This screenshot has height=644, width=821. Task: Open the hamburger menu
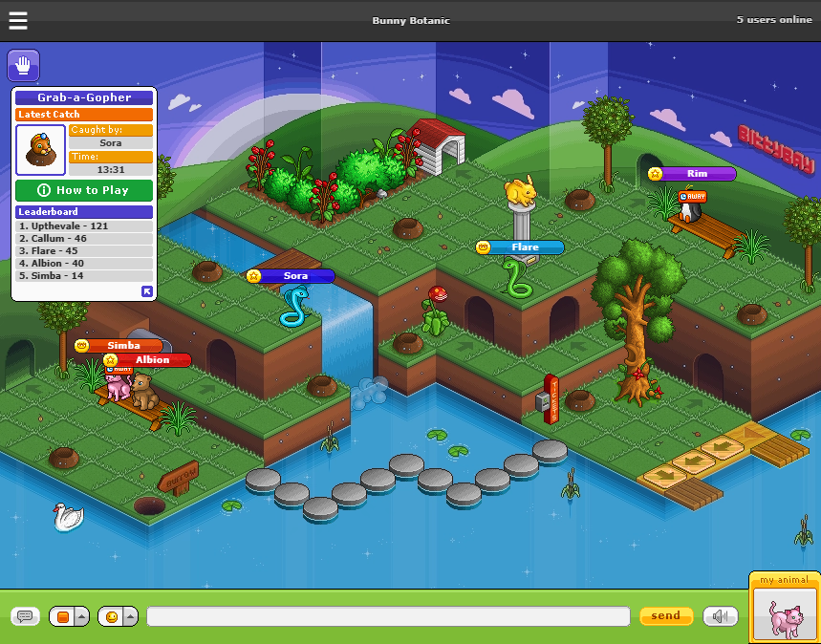coord(18,20)
